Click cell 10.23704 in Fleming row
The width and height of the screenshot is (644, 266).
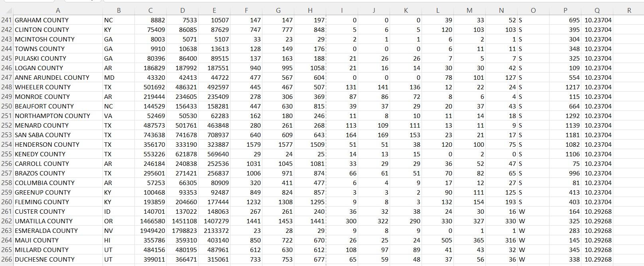(x=597, y=202)
